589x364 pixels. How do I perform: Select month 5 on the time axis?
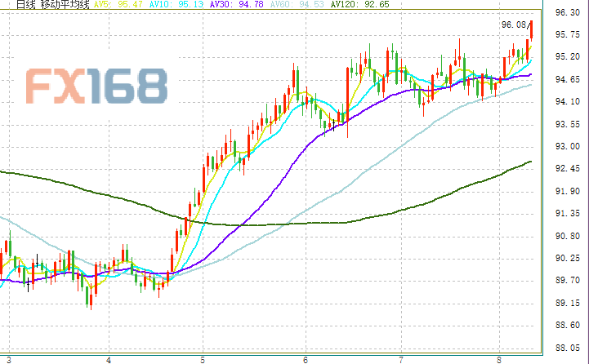pos(202,358)
